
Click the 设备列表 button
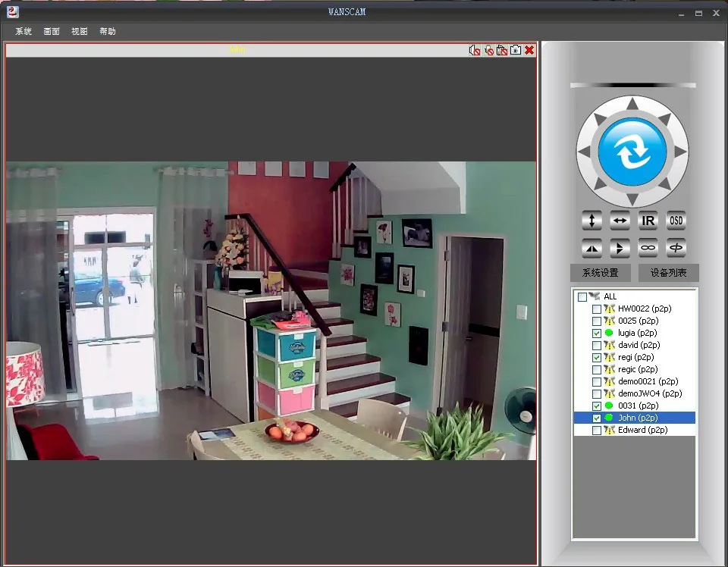(668, 273)
